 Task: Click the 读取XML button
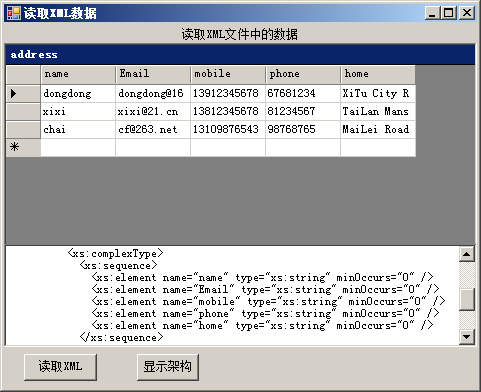coord(60,367)
